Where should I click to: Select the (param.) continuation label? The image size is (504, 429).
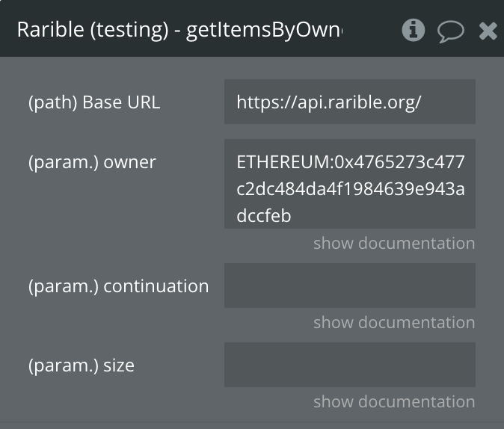point(118,286)
